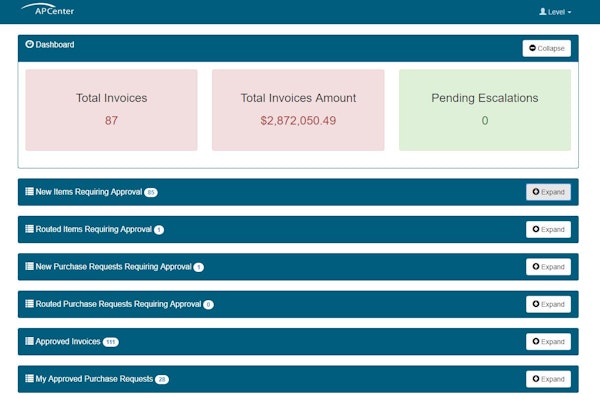Select the Total Invoices Amount card

click(x=298, y=109)
